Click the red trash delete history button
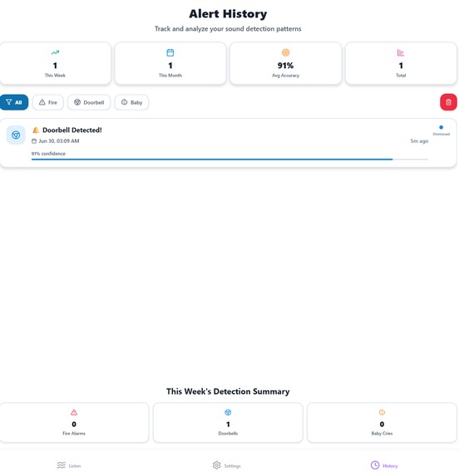Screen dimensions: 459x476 pyautogui.click(x=448, y=102)
